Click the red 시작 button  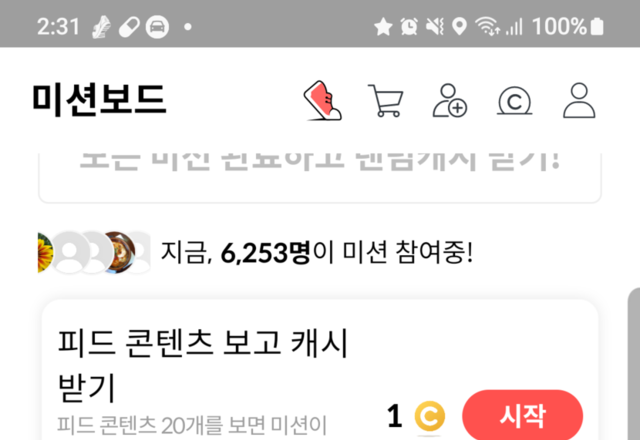pyautogui.click(x=522, y=416)
